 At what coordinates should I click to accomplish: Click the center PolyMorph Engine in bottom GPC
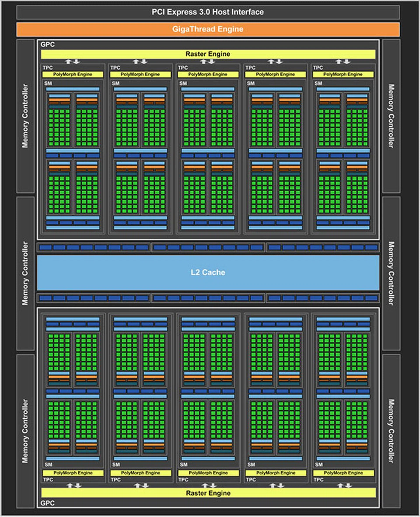point(208,473)
